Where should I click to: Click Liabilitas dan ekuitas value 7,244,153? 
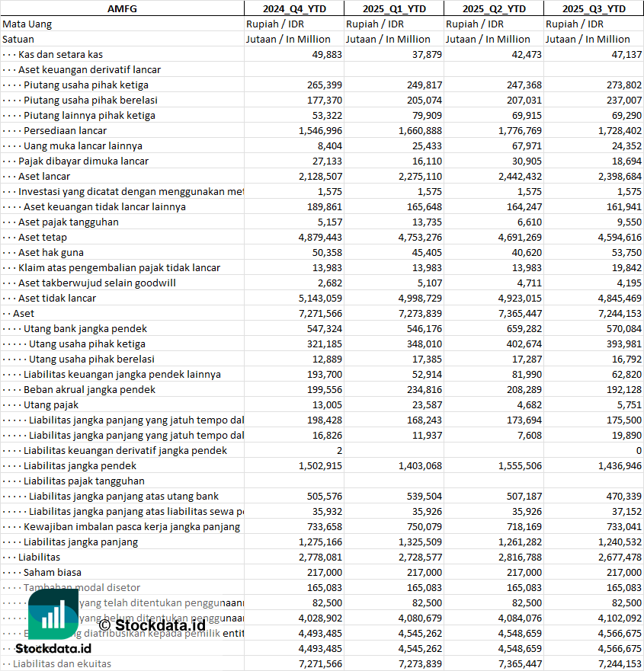click(x=620, y=663)
